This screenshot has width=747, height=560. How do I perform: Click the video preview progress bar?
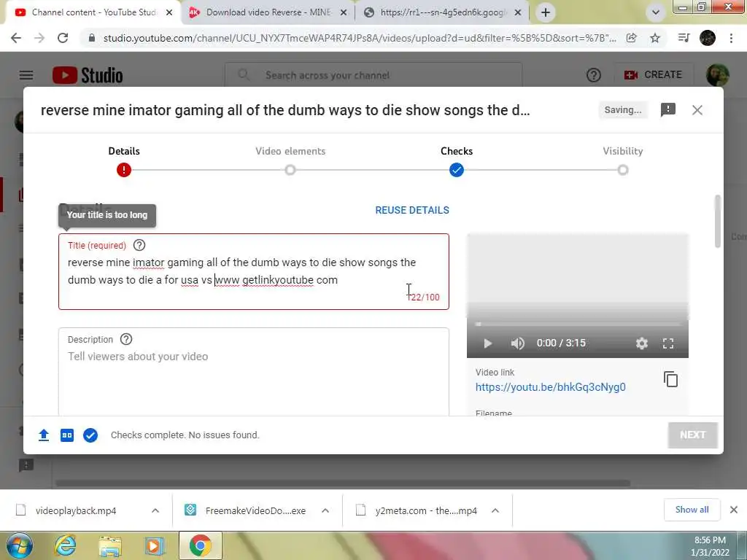[578, 324]
